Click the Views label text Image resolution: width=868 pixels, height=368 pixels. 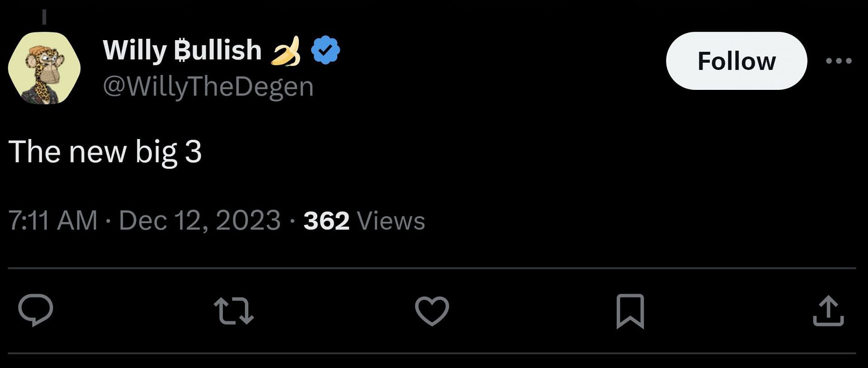391,221
